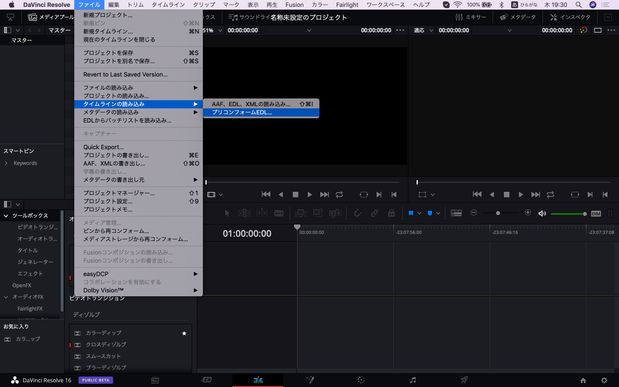This screenshot has height=387, width=619.
Task: Go to project manager home icon
Action: (583, 380)
